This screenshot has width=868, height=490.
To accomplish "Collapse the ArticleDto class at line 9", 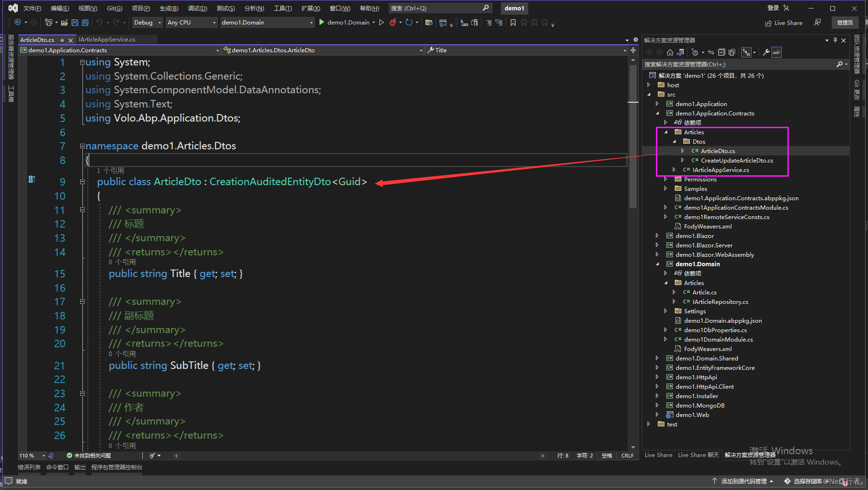I will [82, 182].
